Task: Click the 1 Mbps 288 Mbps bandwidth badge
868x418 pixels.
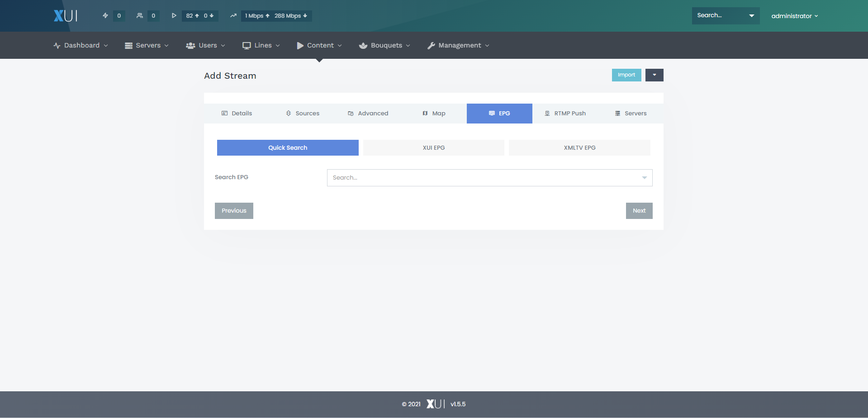Action: (276, 16)
